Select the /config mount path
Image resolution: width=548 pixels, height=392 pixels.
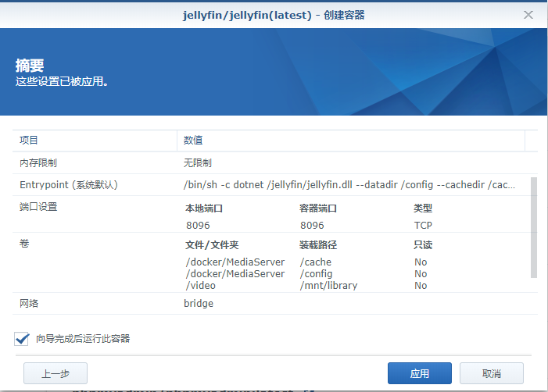coord(316,273)
